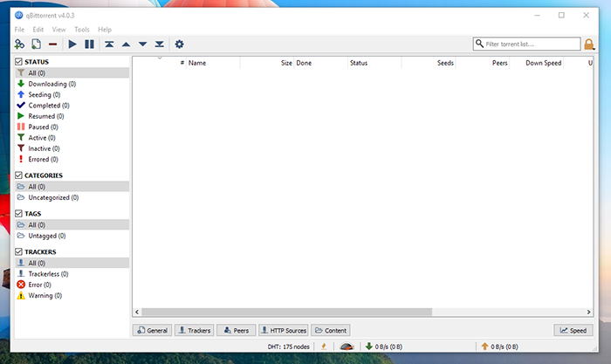Select All (0) under Tags
The height and width of the screenshot is (364, 611).
click(x=72, y=225)
